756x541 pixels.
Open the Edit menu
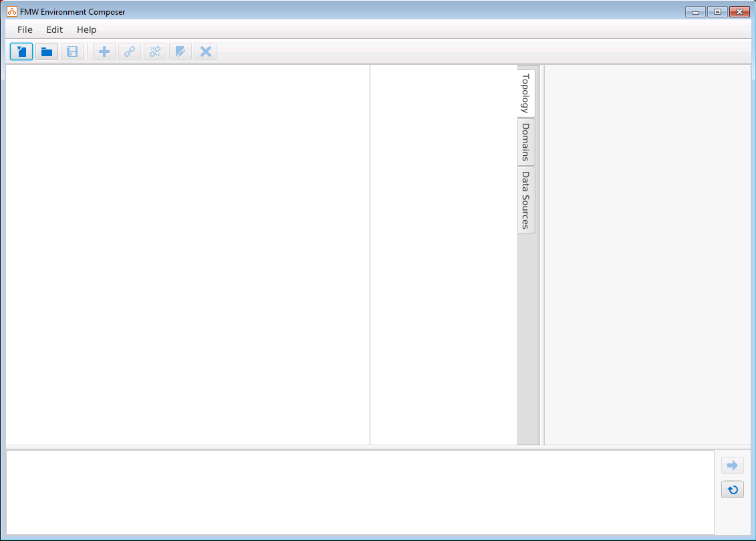(55, 30)
